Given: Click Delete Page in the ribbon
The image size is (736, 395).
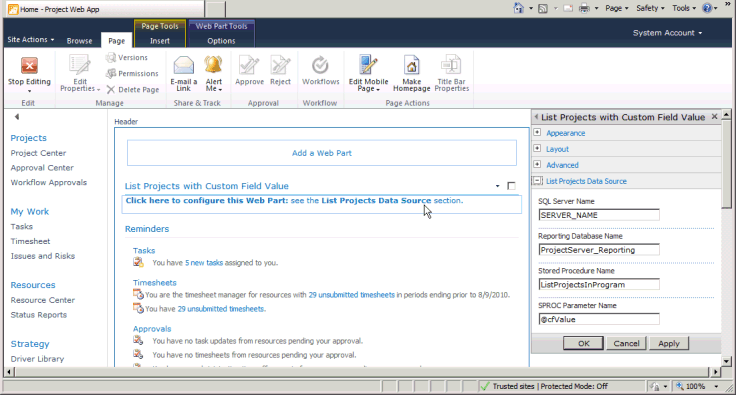Looking at the screenshot, I should coord(133,90).
